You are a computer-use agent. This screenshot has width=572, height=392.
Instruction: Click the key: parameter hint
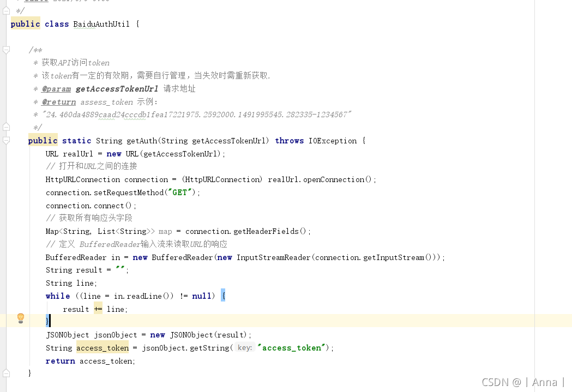245,348
